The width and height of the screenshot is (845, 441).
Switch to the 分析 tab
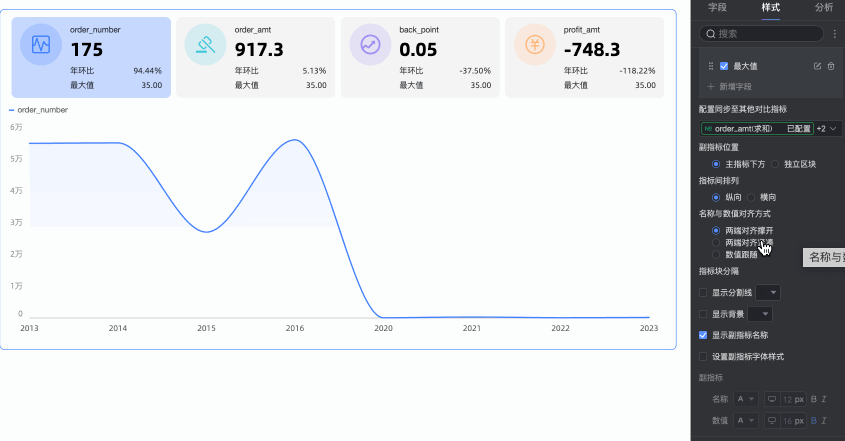click(x=824, y=8)
